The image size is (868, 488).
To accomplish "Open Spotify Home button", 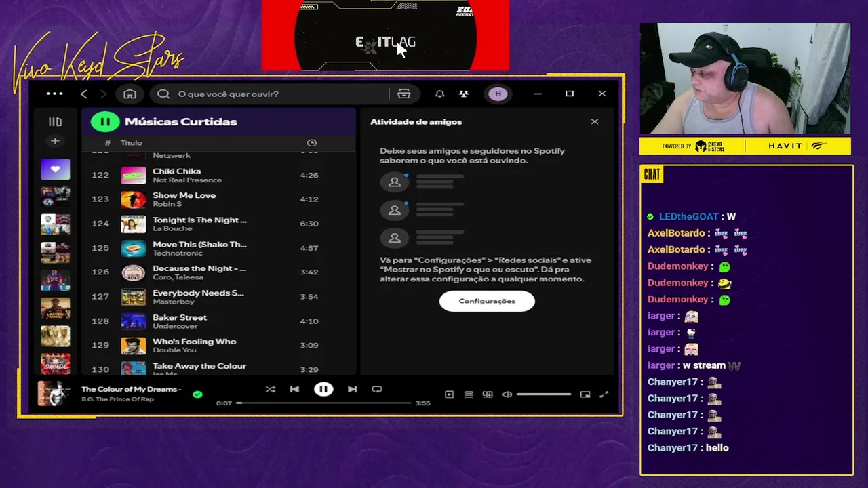I will click(x=130, y=94).
